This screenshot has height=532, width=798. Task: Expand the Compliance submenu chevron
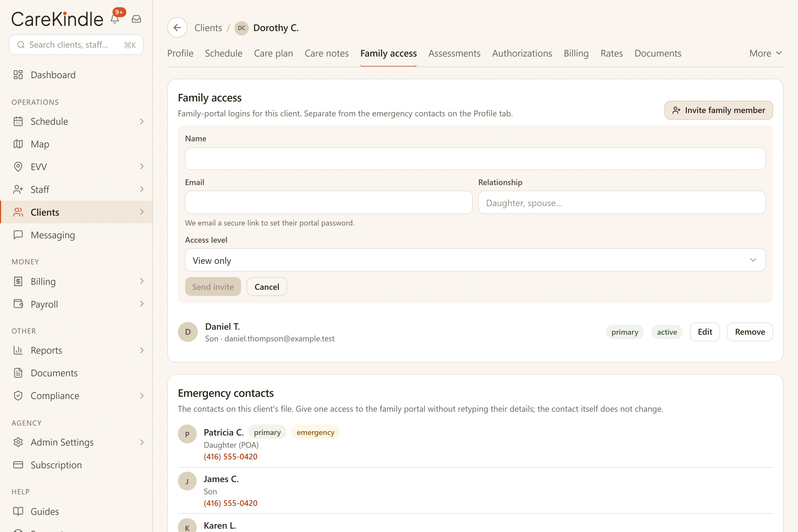(142, 396)
